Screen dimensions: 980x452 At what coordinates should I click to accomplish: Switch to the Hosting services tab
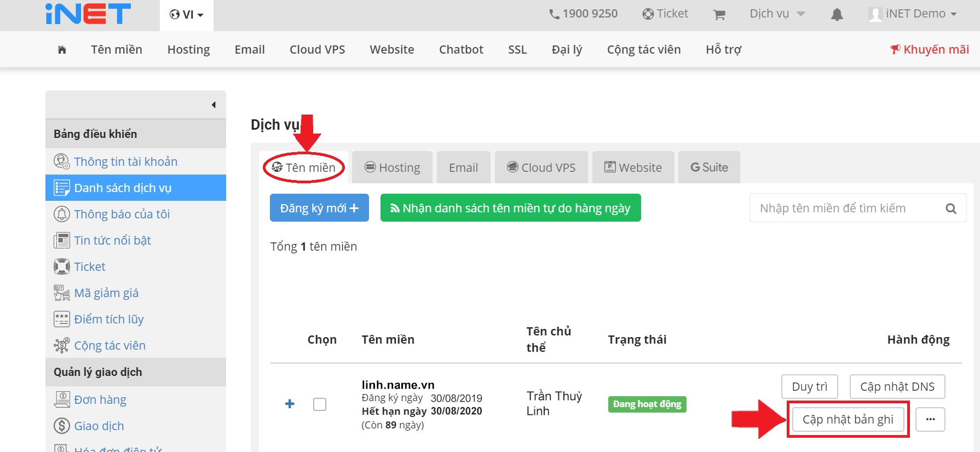[392, 167]
